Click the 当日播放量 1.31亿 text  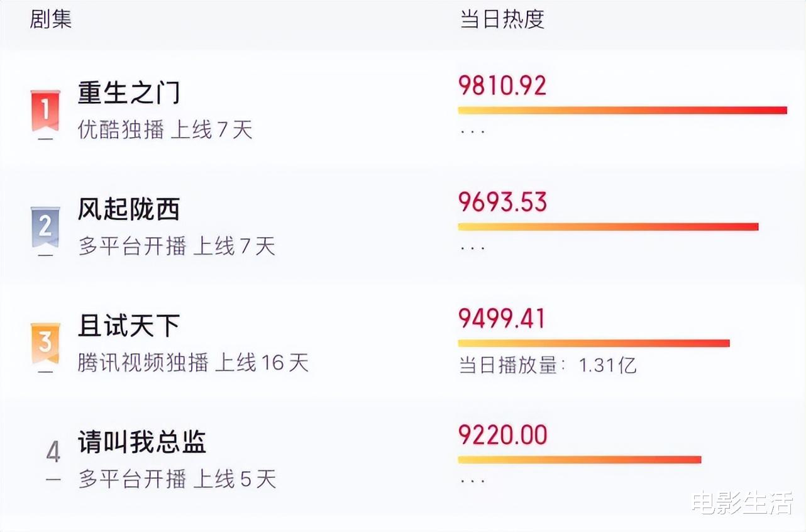coord(548,365)
